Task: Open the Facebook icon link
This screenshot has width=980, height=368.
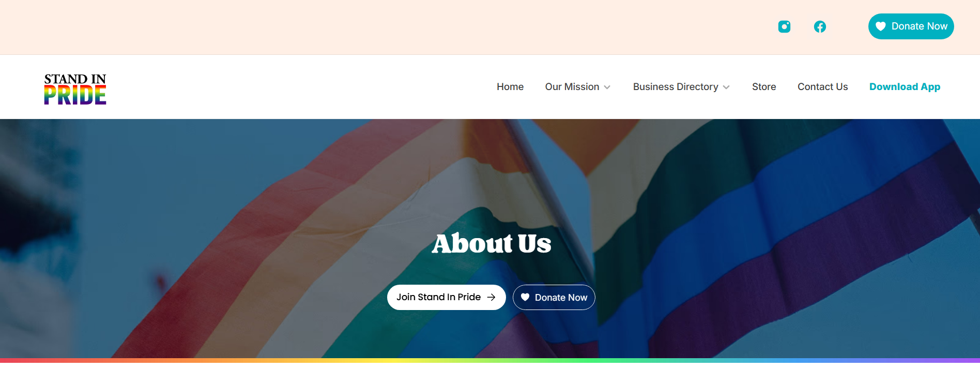Action: pyautogui.click(x=820, y=26)
